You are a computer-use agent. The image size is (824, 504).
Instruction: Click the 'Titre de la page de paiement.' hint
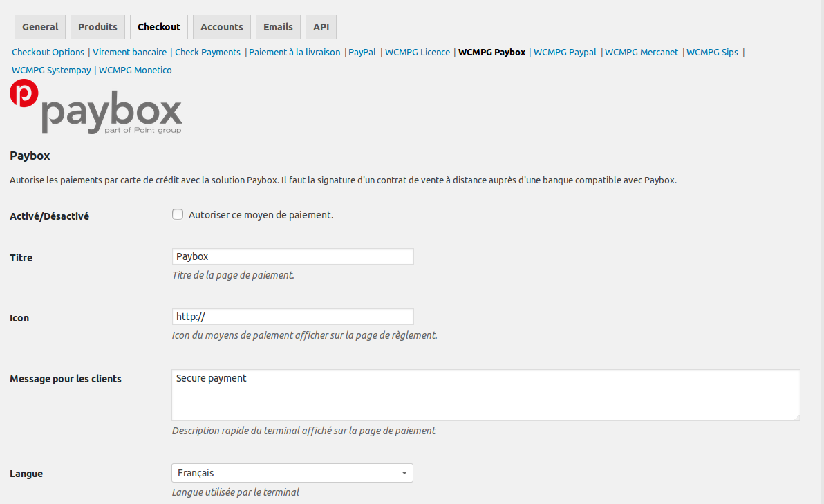pos(233,275)
